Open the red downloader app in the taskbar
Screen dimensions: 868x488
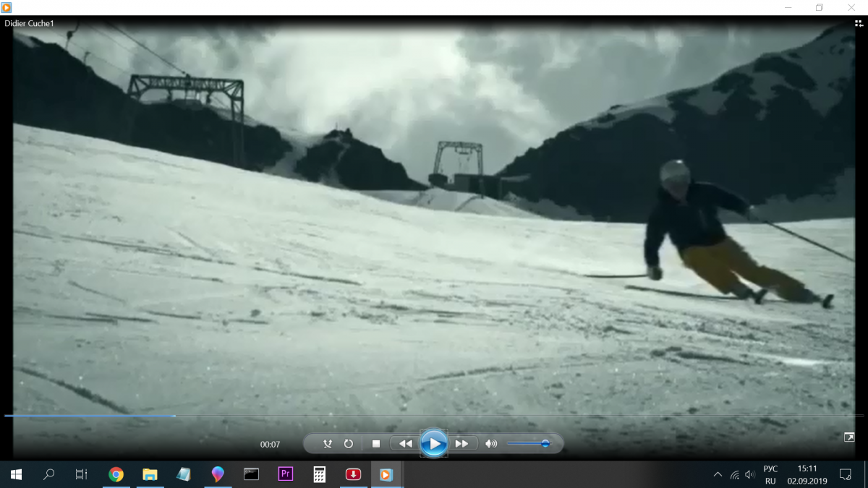click(353, 474)
